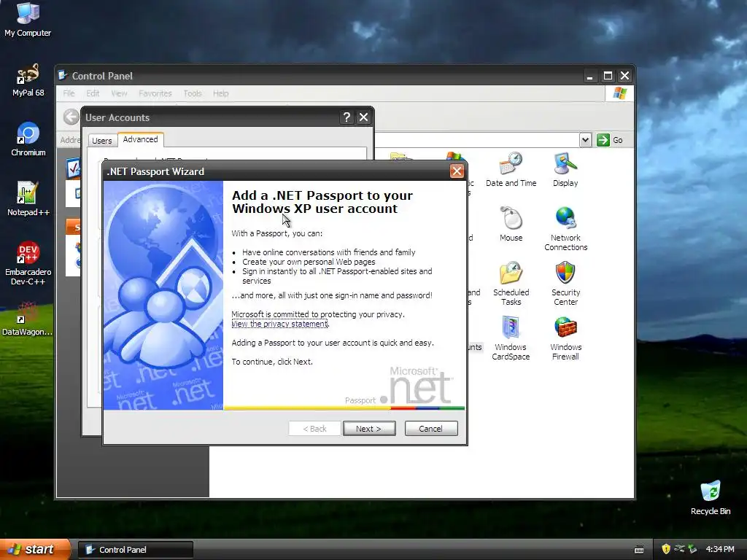
Task: Click the Control Panel taskbar button
Action: [136, 550]
